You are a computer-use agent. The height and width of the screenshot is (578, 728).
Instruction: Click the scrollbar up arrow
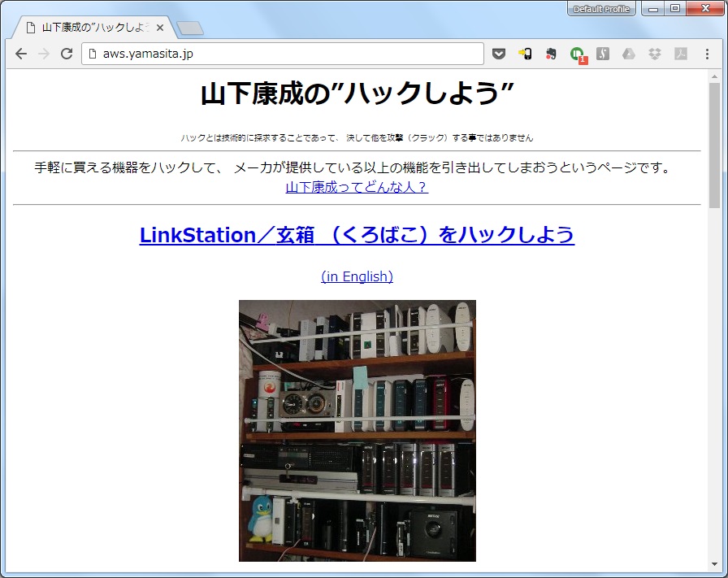pyautogui.click(x=714, y=76)
